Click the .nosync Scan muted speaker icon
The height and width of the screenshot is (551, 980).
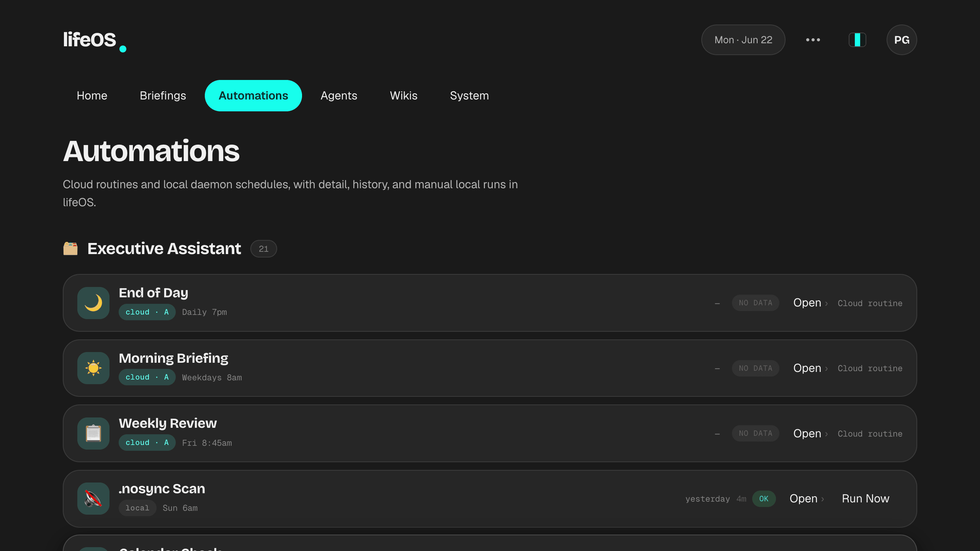click(x=93, y=499)
